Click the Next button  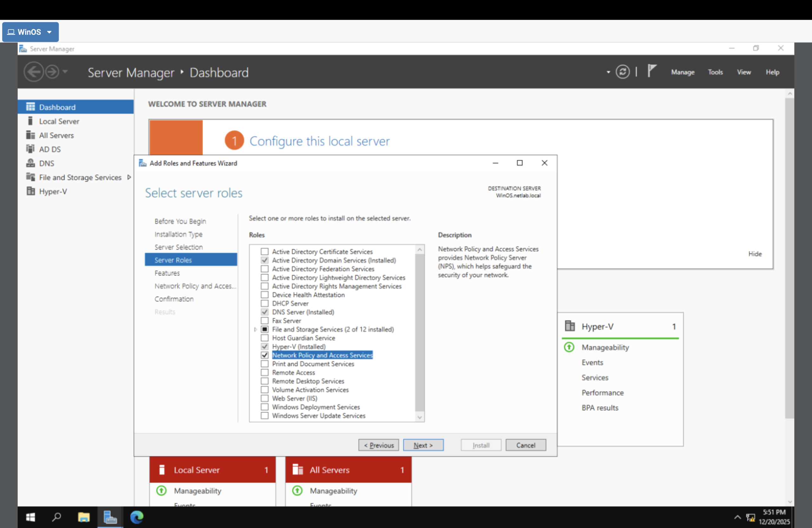(x=423, y=445)
